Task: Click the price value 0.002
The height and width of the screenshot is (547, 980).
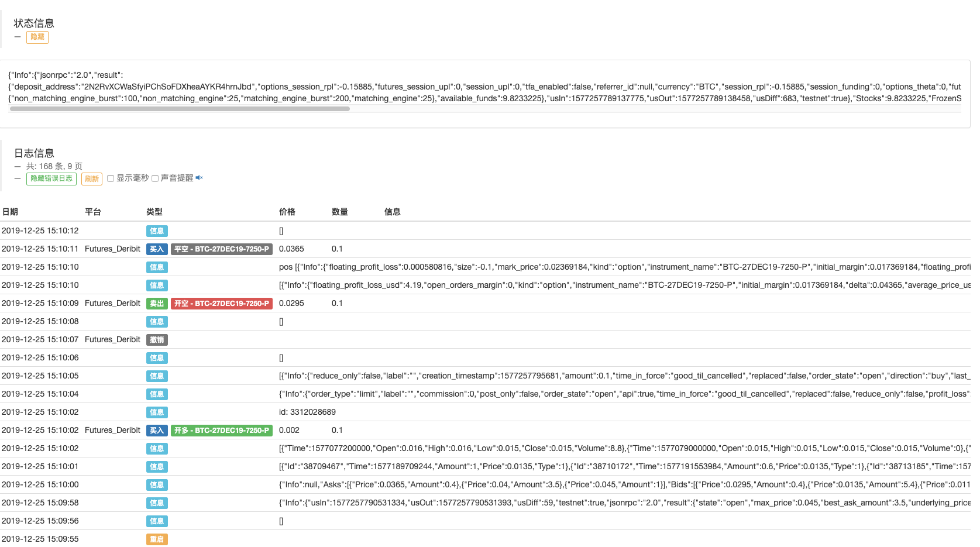Action: tap(289, 430)
